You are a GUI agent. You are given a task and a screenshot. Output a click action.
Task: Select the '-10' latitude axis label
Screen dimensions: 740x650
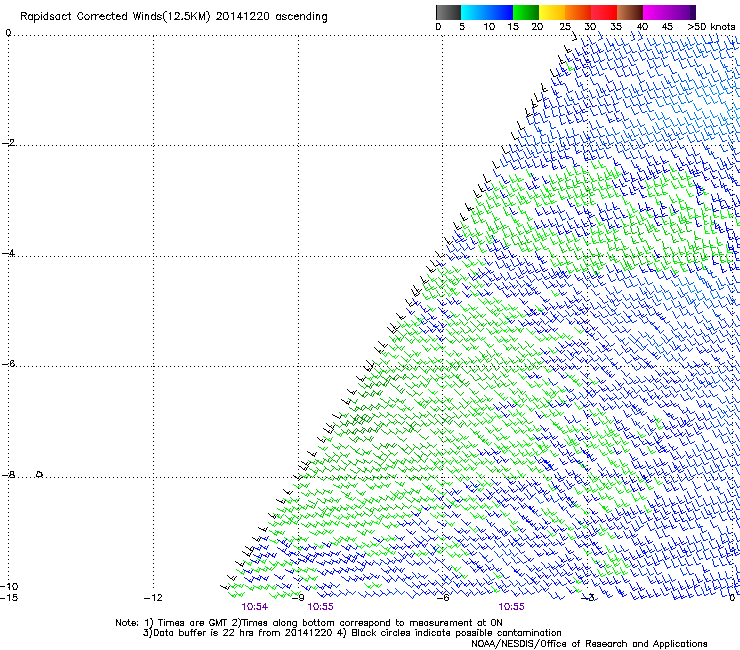point(9,586)
